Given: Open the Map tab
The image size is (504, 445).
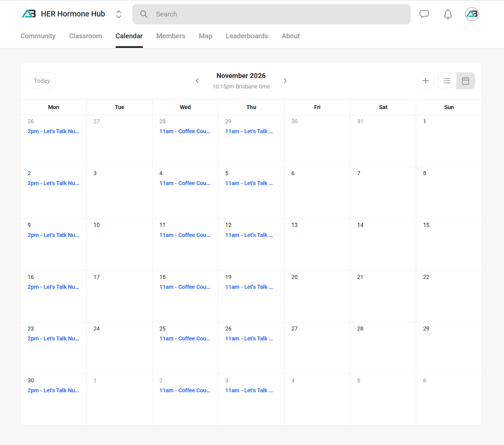Looking at the screenshot, I should tap(206, 36).
